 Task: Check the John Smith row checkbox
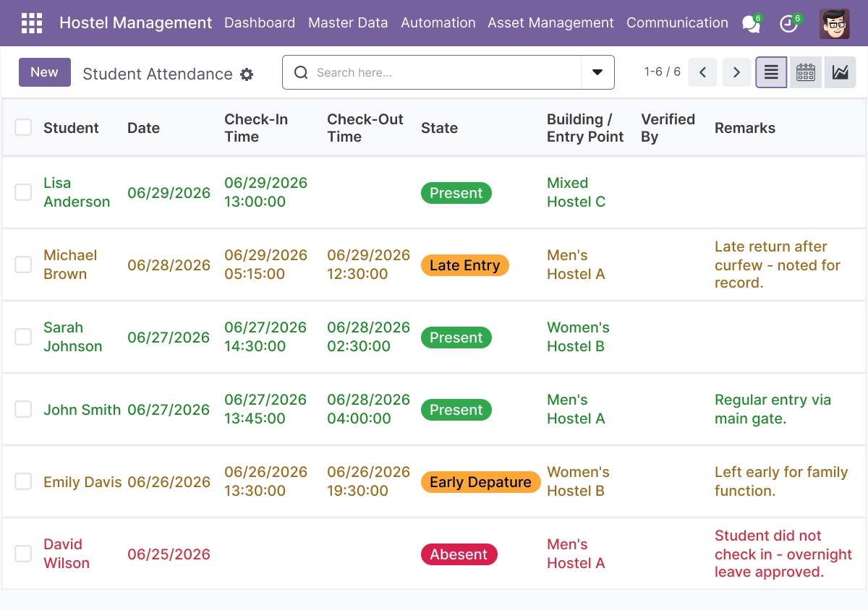pyautogui.click(x=23, y=409)
